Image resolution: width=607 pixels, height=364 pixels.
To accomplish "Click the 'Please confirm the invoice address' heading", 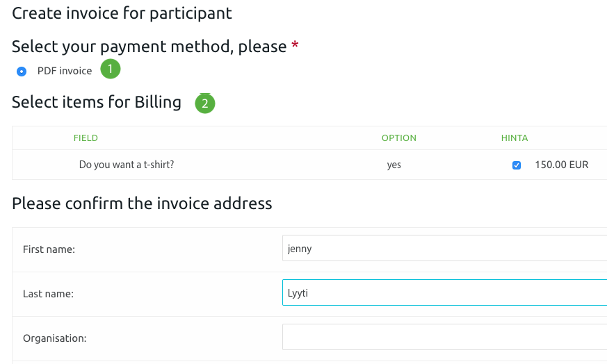I will point(142,204).
